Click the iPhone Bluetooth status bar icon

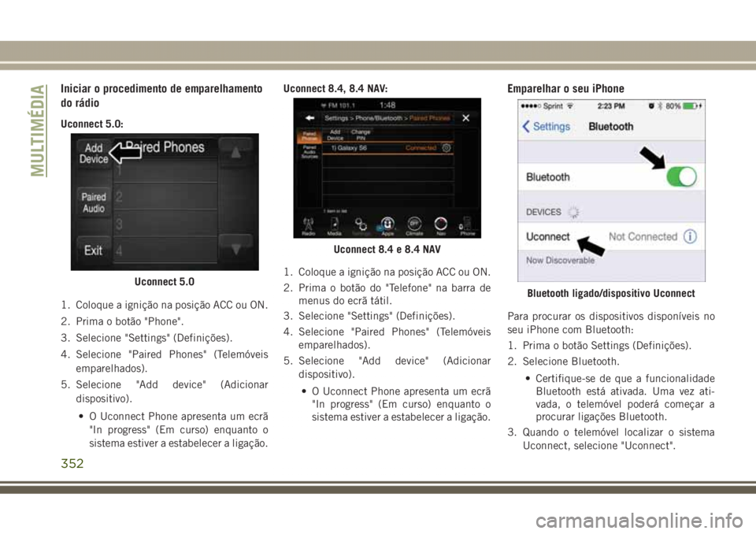pos(660,106)
